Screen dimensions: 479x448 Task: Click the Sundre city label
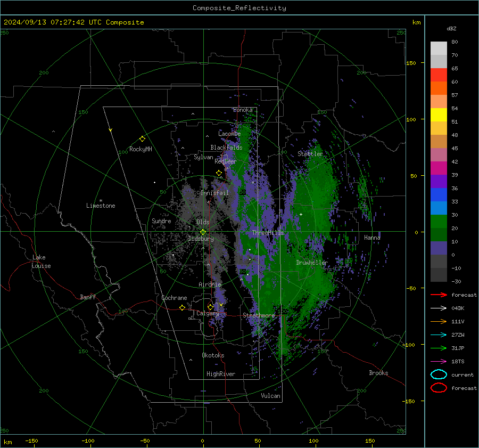pos(161,221)
